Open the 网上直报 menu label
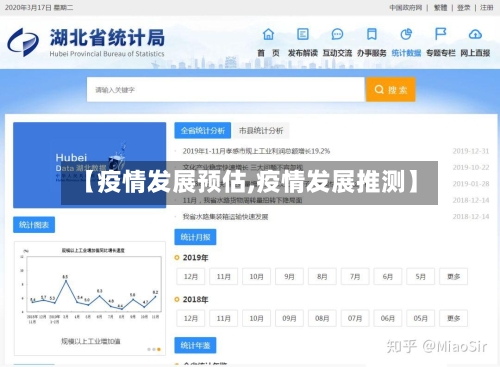500x367 pixels. 475,53
